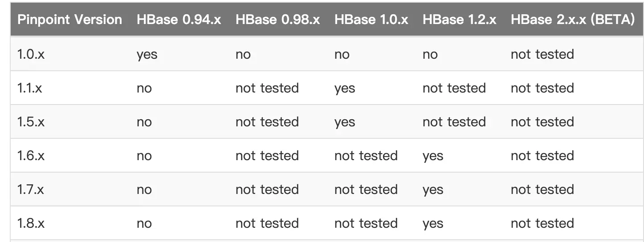Click the HBase 0.98.x column header
This screenshot has height=242, width=644.
pos(277,20)
